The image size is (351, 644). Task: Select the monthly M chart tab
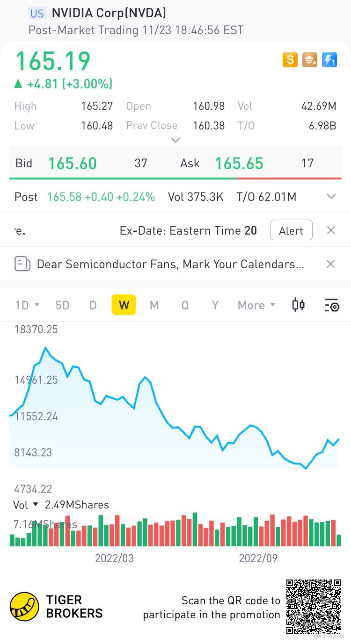coord(154,305)
